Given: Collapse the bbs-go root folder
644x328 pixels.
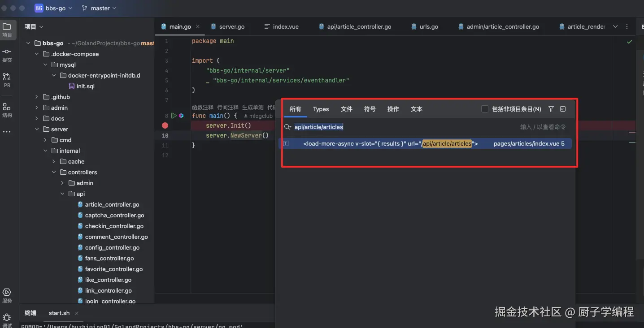Looking at the screenshot, I should (28, 43).
